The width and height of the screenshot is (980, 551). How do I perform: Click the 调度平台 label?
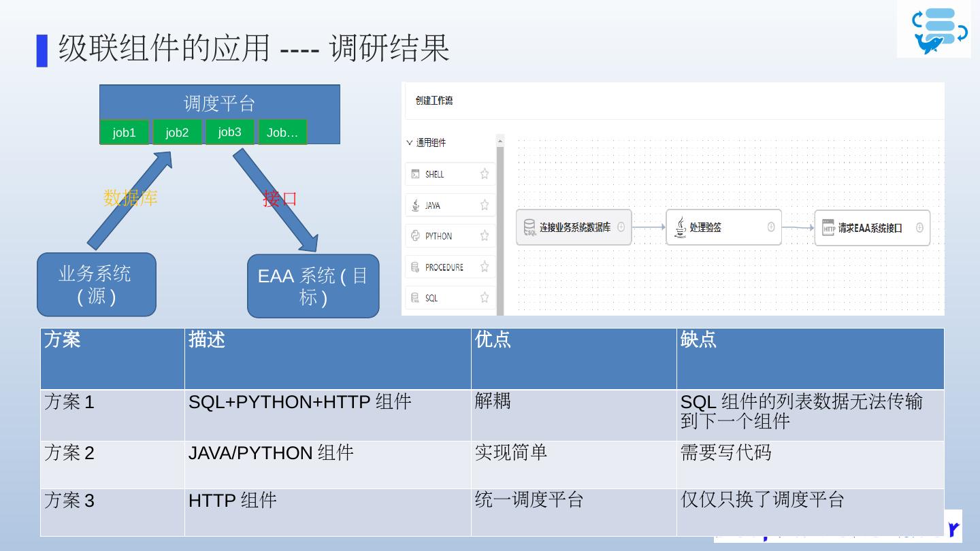[x=219, y=103]
